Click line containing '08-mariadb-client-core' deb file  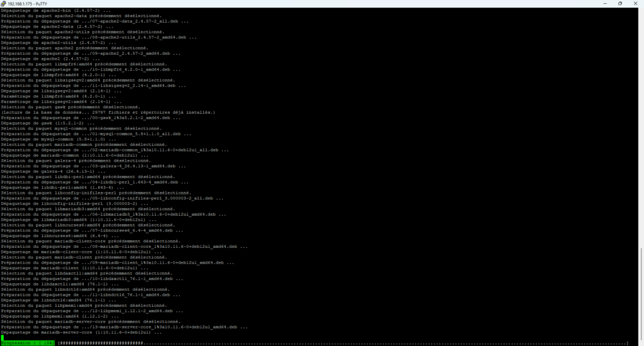point(125,247)
